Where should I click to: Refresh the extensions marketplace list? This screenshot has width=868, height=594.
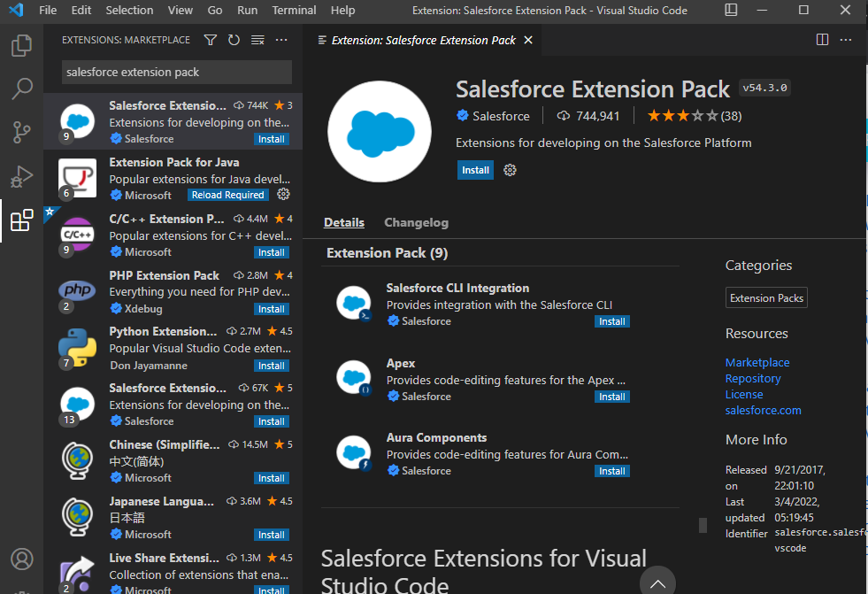point(234,40)
